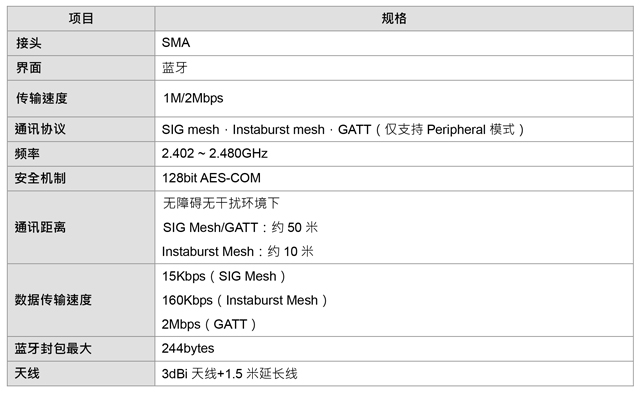Select the 接头 row label
The image size is (640, 395).
[x=29, y=43]
